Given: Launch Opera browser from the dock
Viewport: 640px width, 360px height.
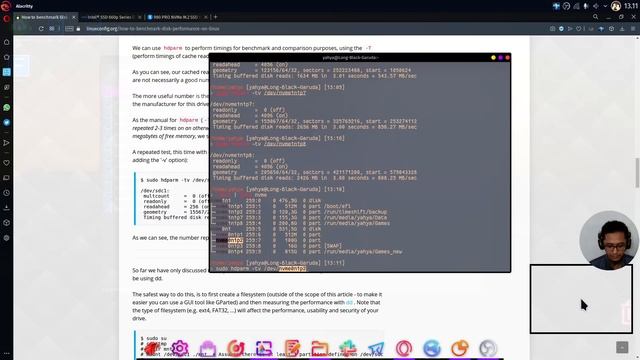Looking at the screenshot, I should pyautogui.click(x=404, y=348).
